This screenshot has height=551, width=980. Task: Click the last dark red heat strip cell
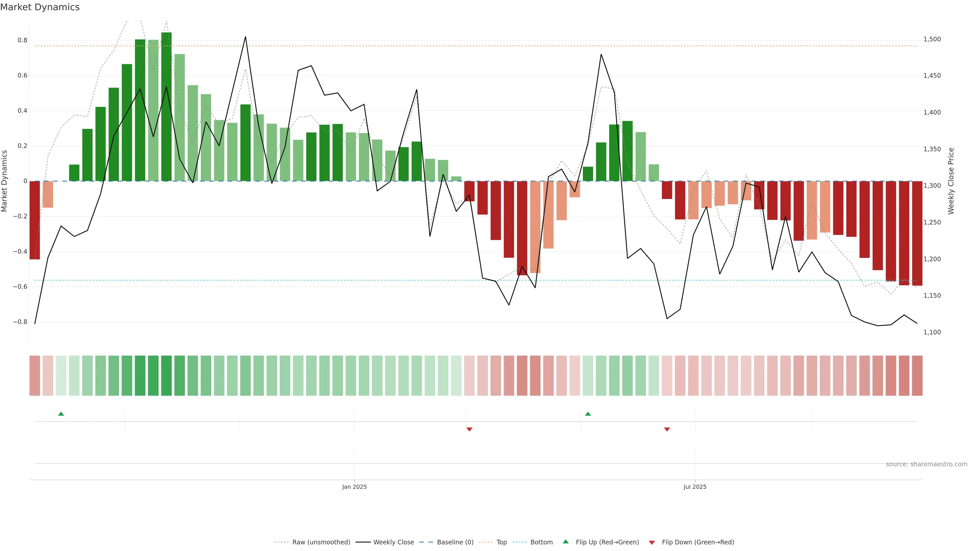tap(917, 376)
